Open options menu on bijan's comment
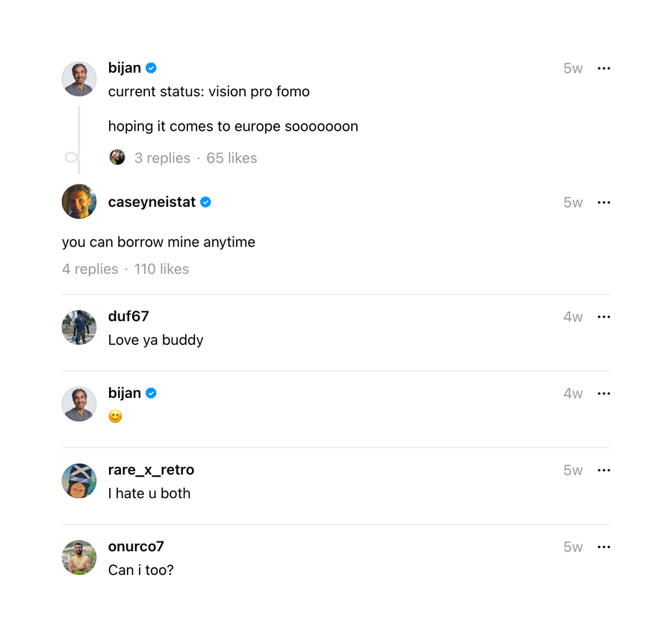Screen dimensions: 672x637 click(604, 68)
